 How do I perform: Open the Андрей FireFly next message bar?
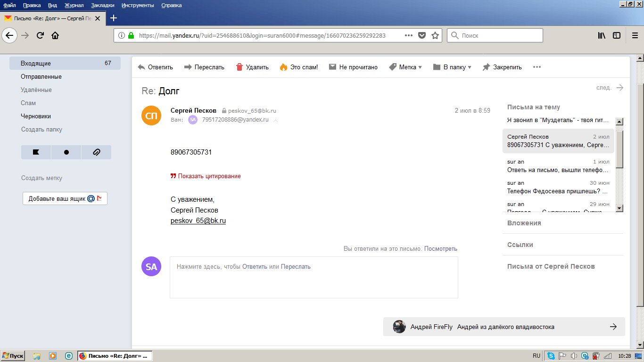click(504, 327)
